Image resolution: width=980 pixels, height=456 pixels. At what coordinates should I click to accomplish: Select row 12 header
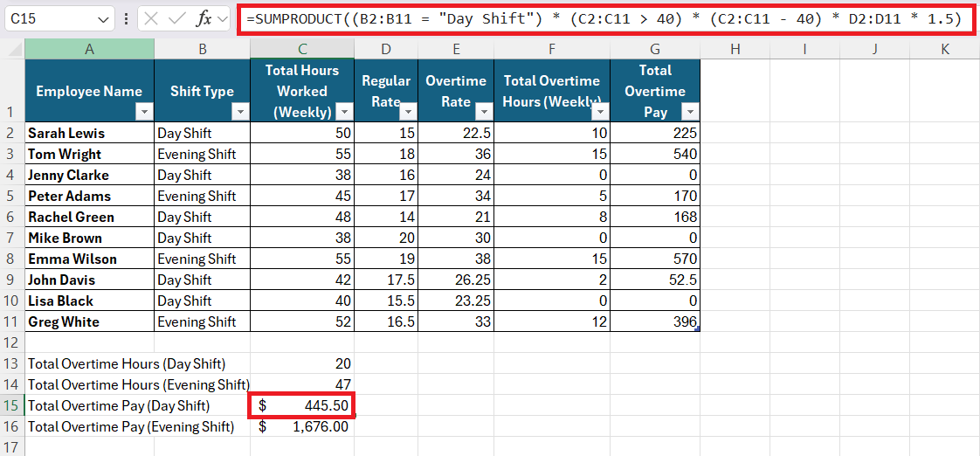click(x=12, y=342)
